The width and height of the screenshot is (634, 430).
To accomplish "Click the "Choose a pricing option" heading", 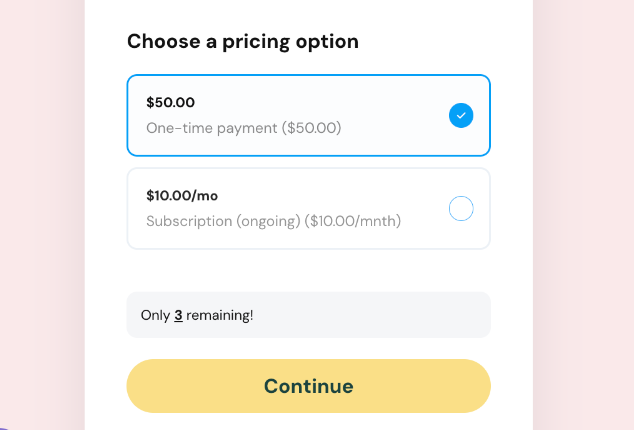I will (243, 42).
